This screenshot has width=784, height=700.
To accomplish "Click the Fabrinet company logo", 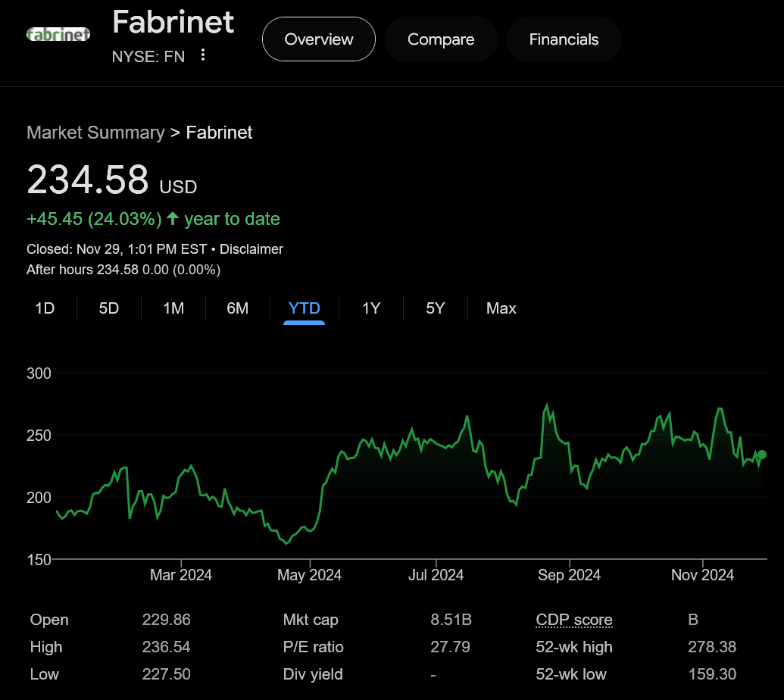I will pos(58,34).
